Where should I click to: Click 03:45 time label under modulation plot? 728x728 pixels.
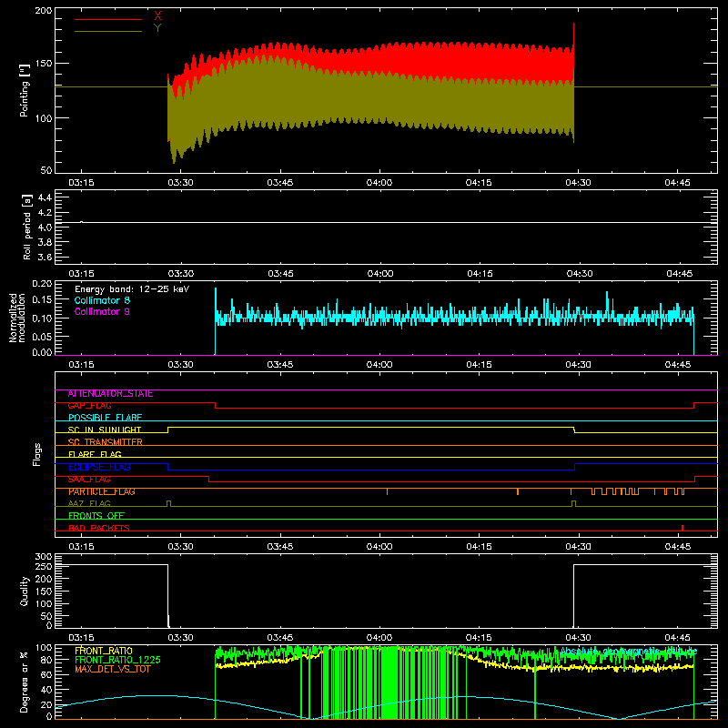[x=280, y=365]
